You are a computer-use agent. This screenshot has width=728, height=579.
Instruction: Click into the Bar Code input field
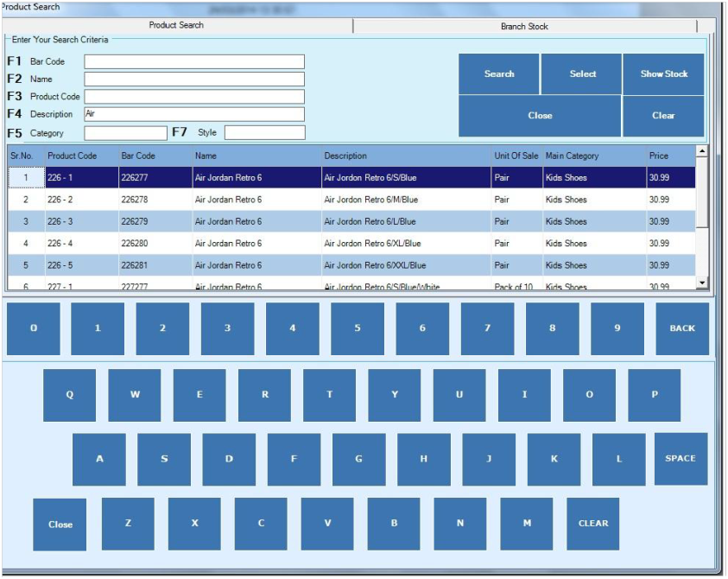194,62
